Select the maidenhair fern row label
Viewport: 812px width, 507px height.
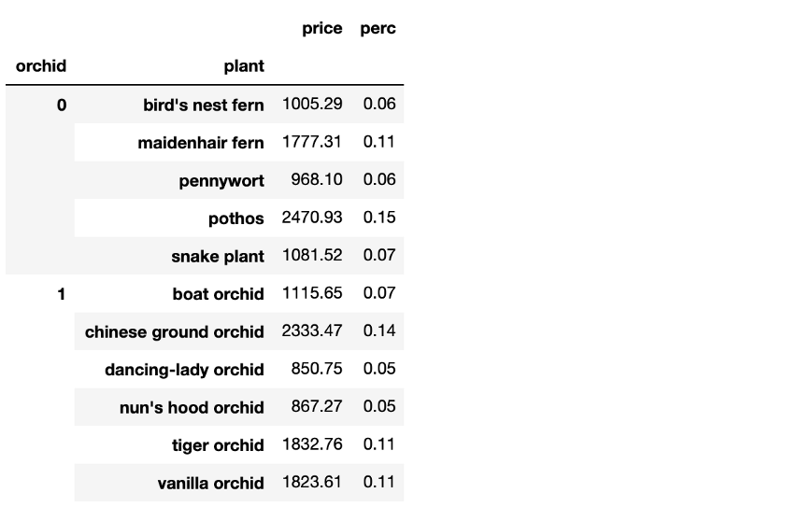(x=201, y=142)
